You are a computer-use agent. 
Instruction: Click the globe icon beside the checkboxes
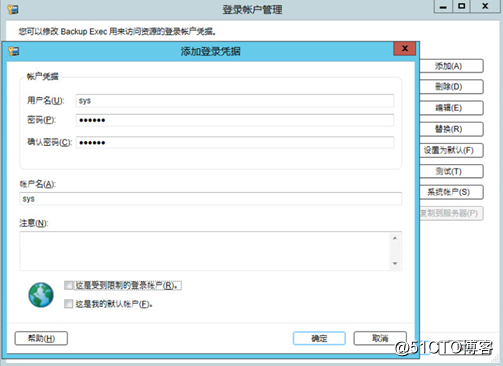pos(41,295)
